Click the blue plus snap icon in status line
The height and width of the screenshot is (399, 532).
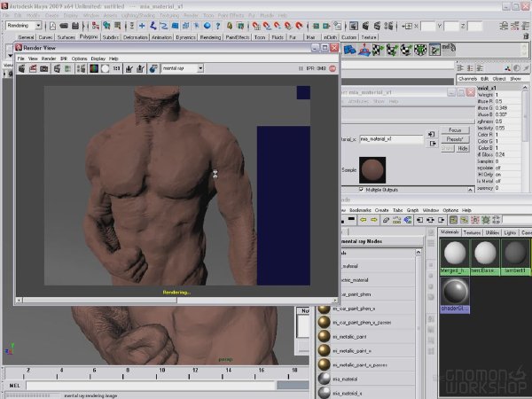tap(142, 26)
